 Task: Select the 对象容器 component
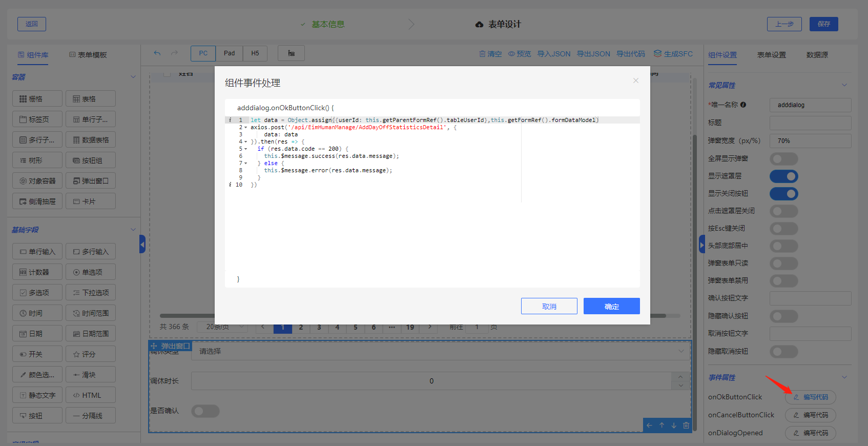[37, 180]
